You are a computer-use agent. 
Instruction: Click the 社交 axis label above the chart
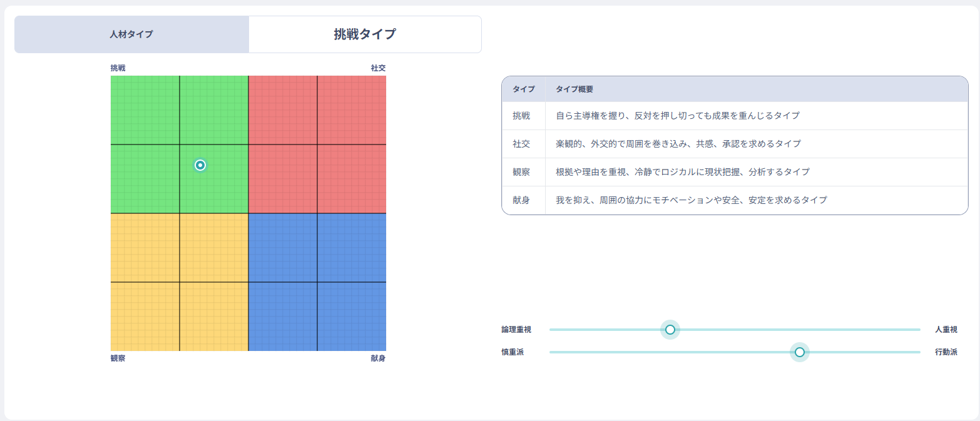click(x=378, y=68)
